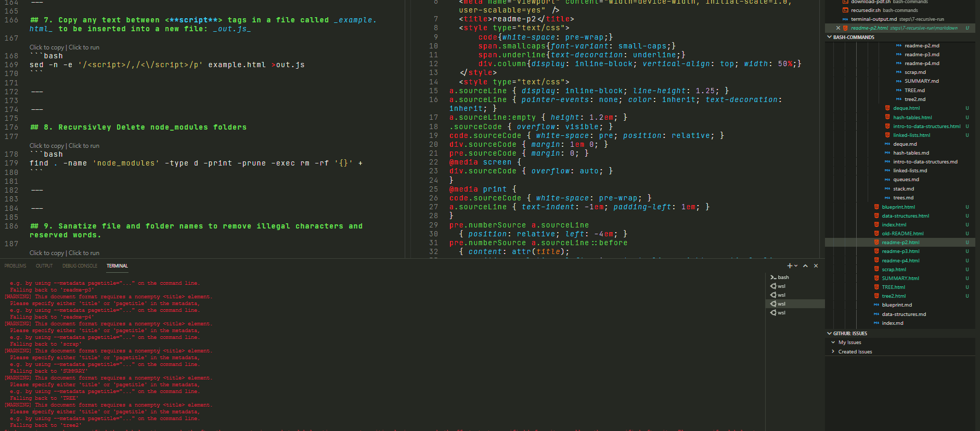The width and height of the screenshot is (980, 431).
Task: Click 'Click to run' above the find command
Action: point(84,146)
